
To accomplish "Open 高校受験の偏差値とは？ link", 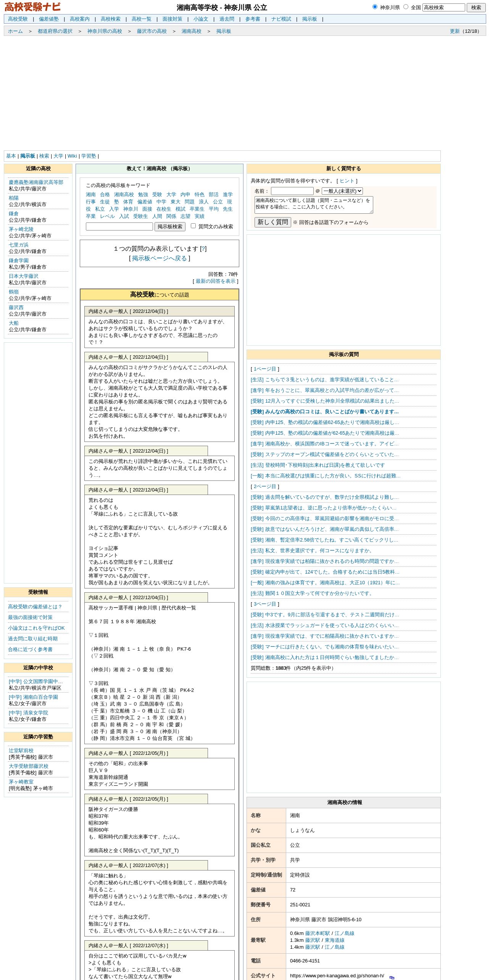I will coord(35,607).
